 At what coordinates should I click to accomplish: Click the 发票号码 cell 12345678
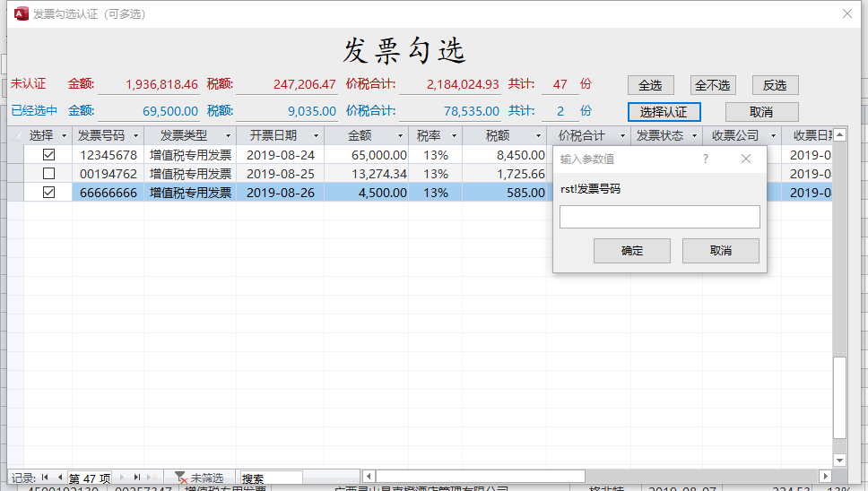(108, 155)
